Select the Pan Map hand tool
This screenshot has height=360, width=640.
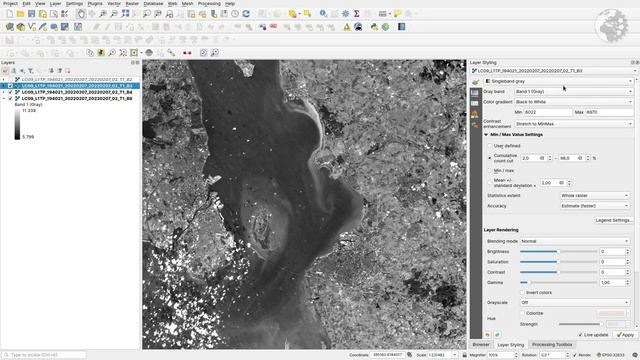click(x=81, y=14)
